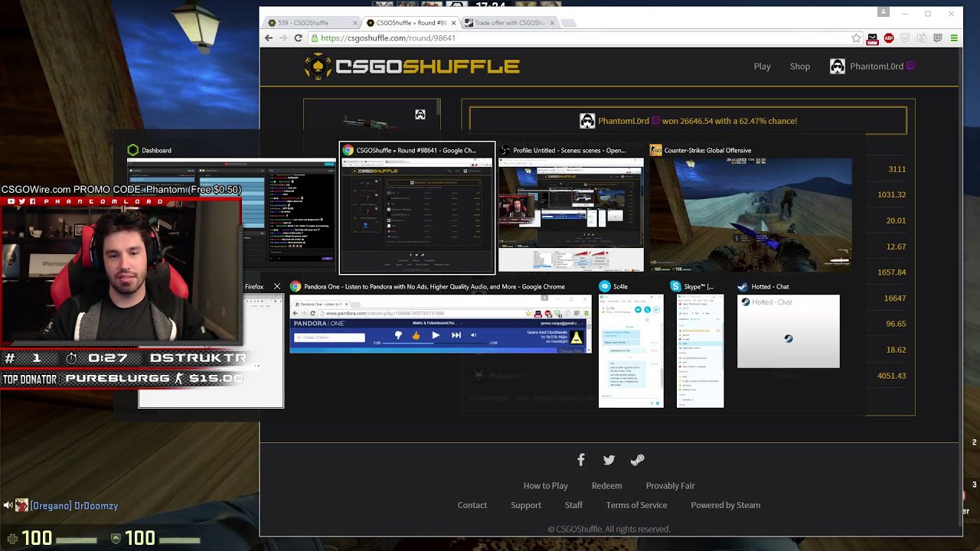The width and height of the screenshot is (980, 551).
Task: Click the value 96.65
Action: pyautogui.click(x=896, y=324)
